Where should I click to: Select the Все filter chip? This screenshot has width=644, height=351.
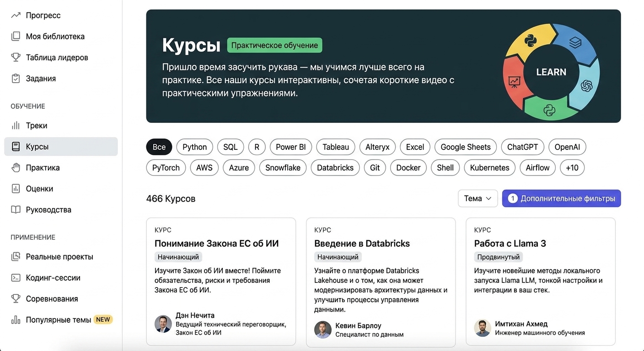tap(159, 147)
